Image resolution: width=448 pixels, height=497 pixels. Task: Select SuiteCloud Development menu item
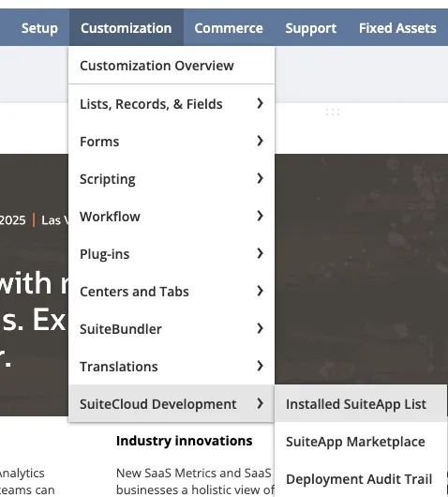point(172,403)
